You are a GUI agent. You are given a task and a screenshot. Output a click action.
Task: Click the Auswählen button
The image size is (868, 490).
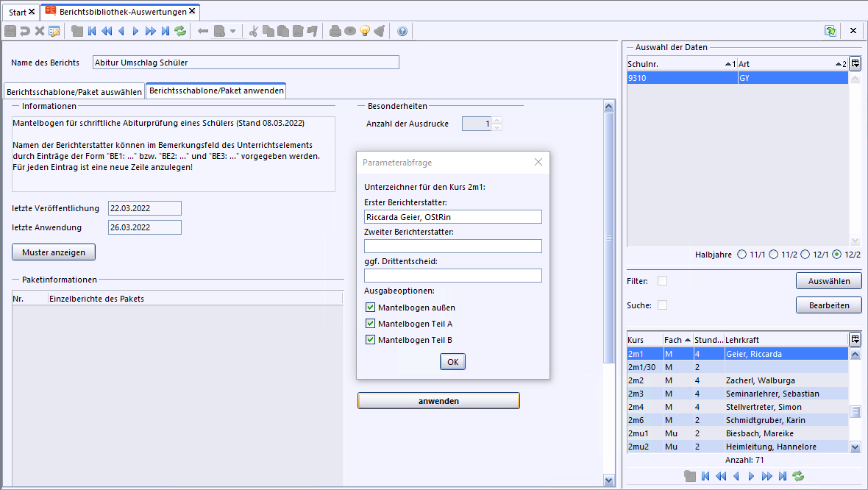829,281
